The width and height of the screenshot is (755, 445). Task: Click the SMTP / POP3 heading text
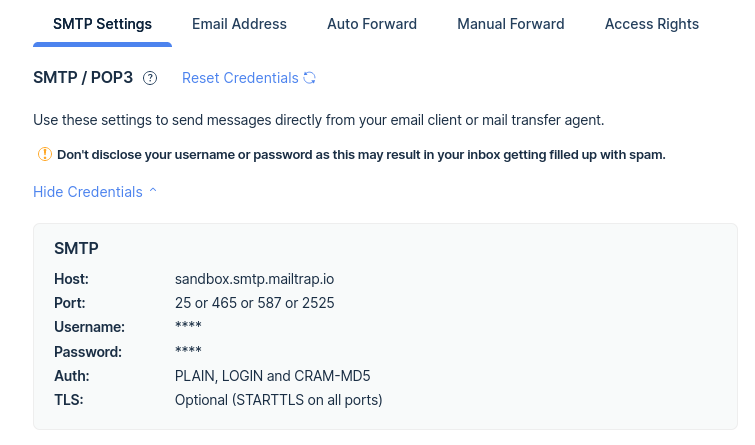(83, 78)
